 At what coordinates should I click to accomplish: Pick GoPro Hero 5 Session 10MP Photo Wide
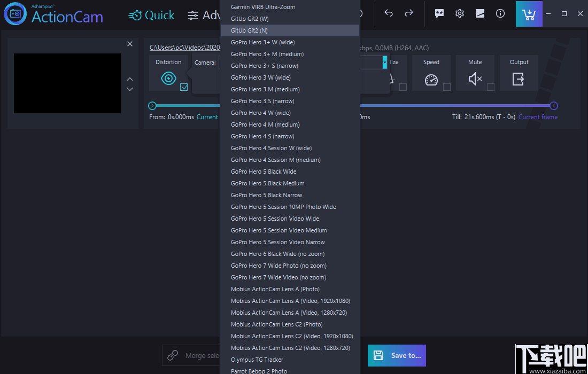click(290, 207)
